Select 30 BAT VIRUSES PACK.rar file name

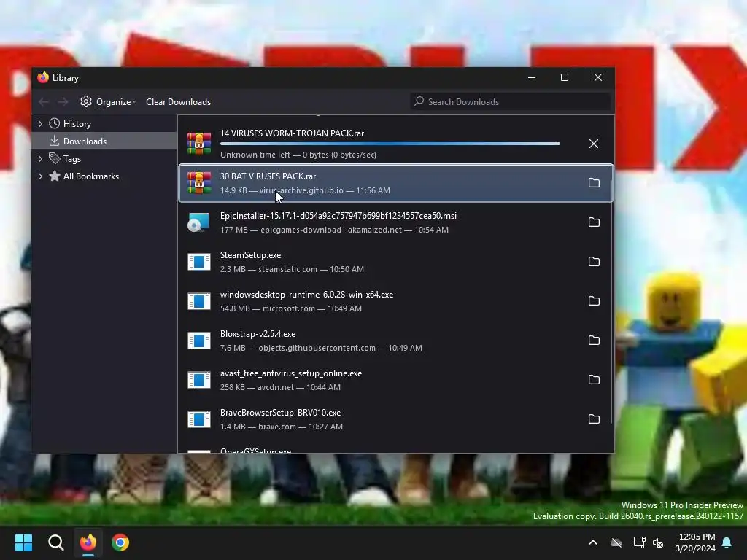(268, 176)
